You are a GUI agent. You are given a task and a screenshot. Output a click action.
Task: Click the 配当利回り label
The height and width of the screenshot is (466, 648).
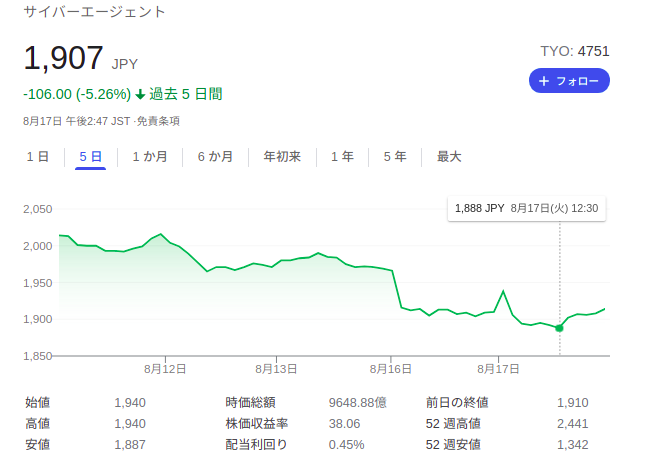256,445
